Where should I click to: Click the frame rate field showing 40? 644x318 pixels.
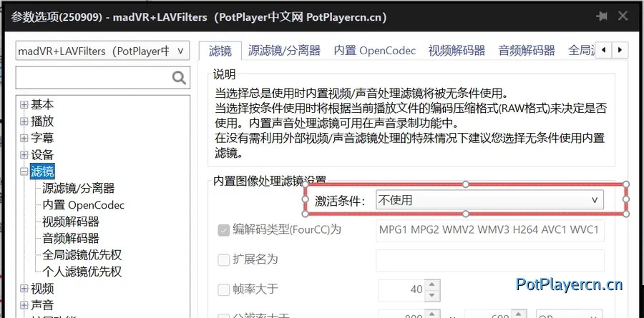401,289
